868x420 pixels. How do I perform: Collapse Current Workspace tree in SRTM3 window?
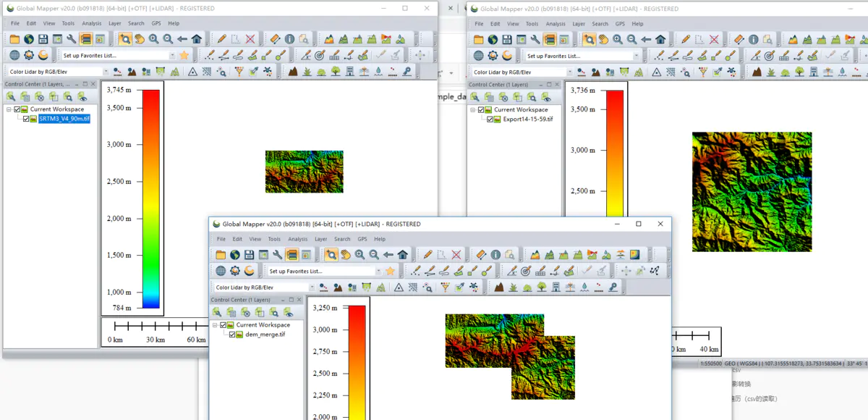tap(9, 109)
